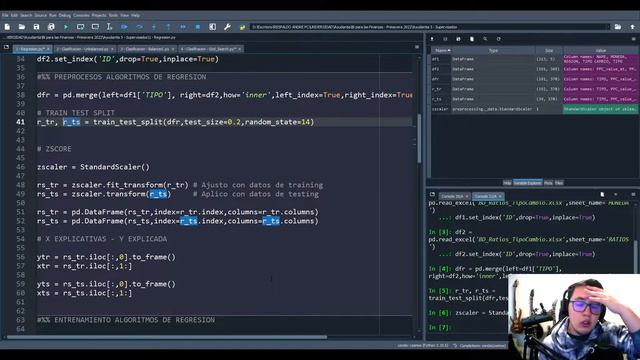This screenshot has height=360, width=640.
Task: Show the Variable Explorer pane tab
Action: click(x=527, y=183)
